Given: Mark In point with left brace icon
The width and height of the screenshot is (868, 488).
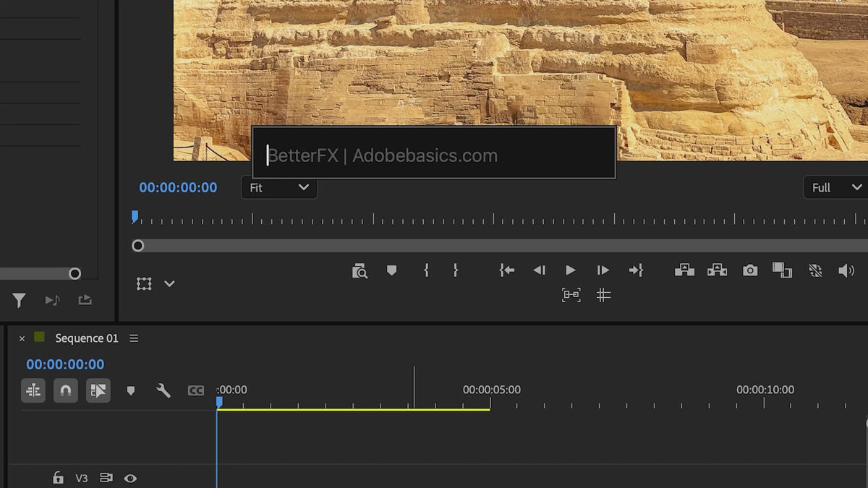Looking at the screenshot, I should (426, 270).
